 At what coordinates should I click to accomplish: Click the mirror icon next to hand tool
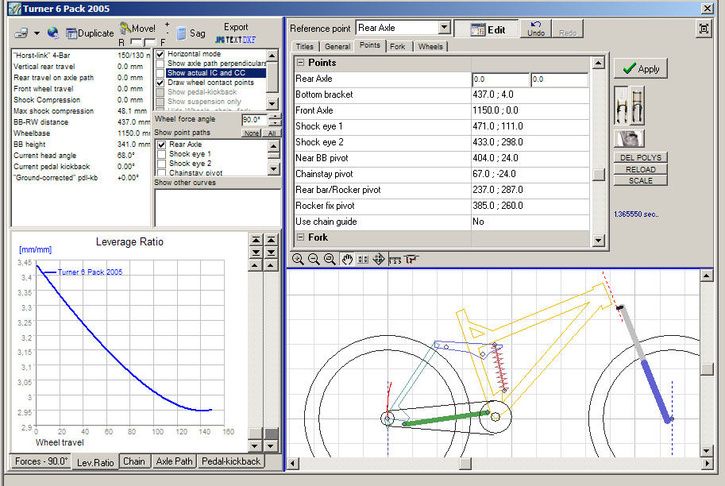point(363,259)
